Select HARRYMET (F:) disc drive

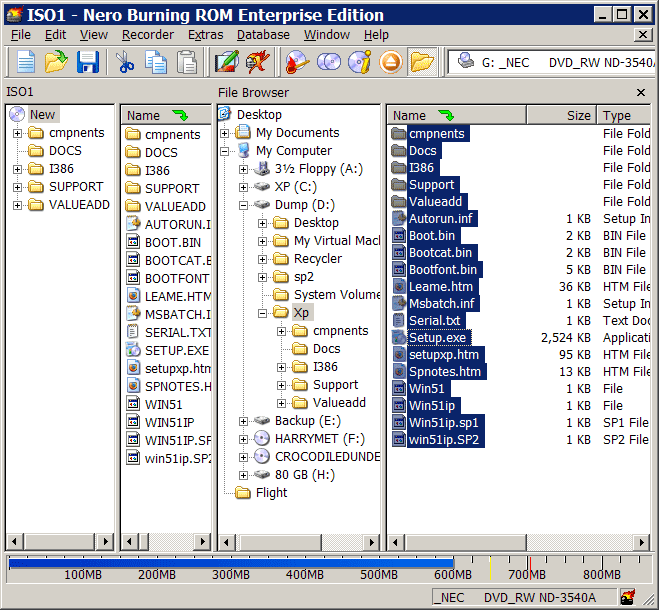[319, 438]
